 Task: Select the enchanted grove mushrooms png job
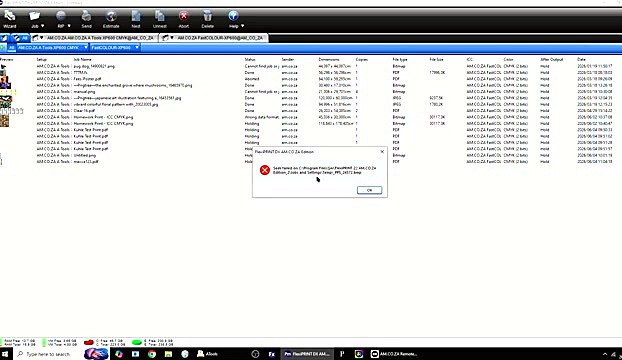(132, 85)
